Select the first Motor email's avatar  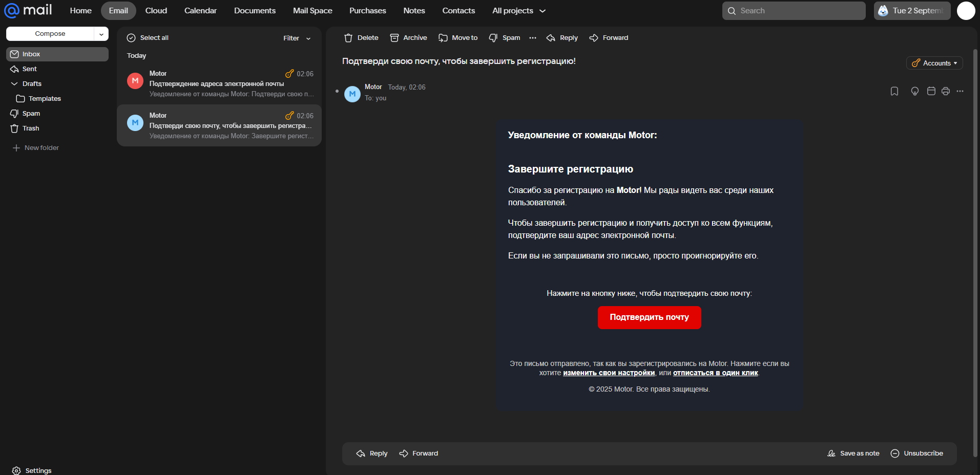tap(135, 81)
